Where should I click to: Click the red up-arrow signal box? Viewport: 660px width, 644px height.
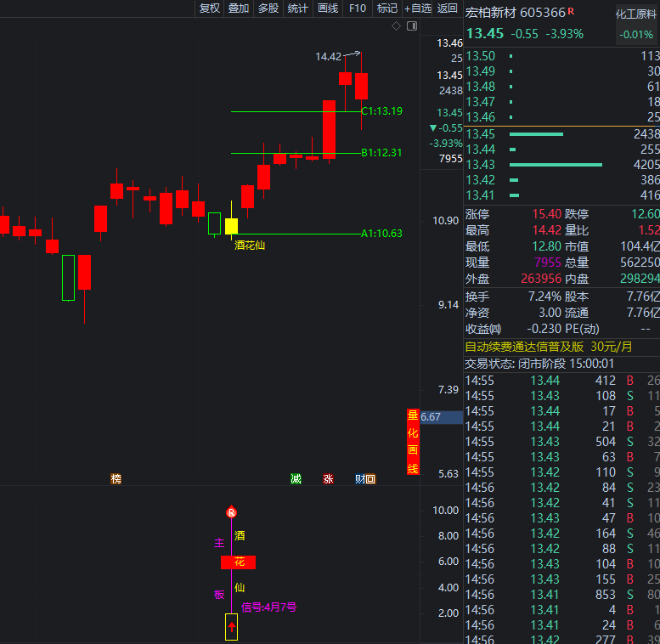pyautogui.click(x=231, y=627)
